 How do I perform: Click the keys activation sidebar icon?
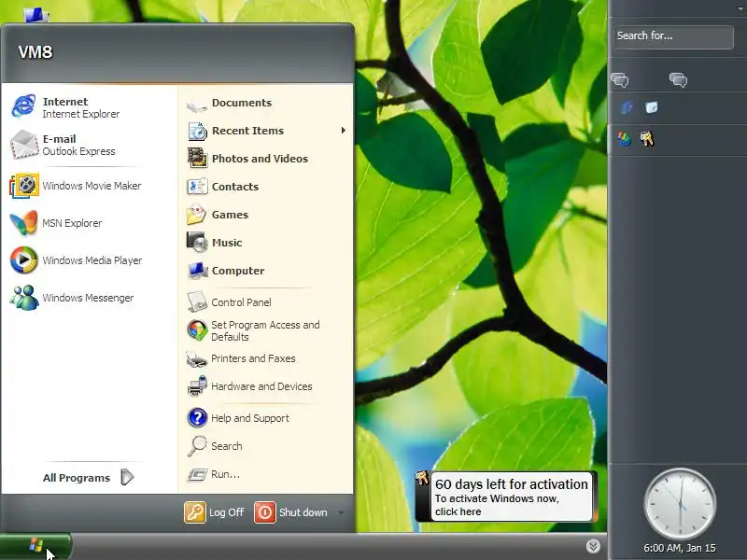pyautogui.click(x=647, y=139)
